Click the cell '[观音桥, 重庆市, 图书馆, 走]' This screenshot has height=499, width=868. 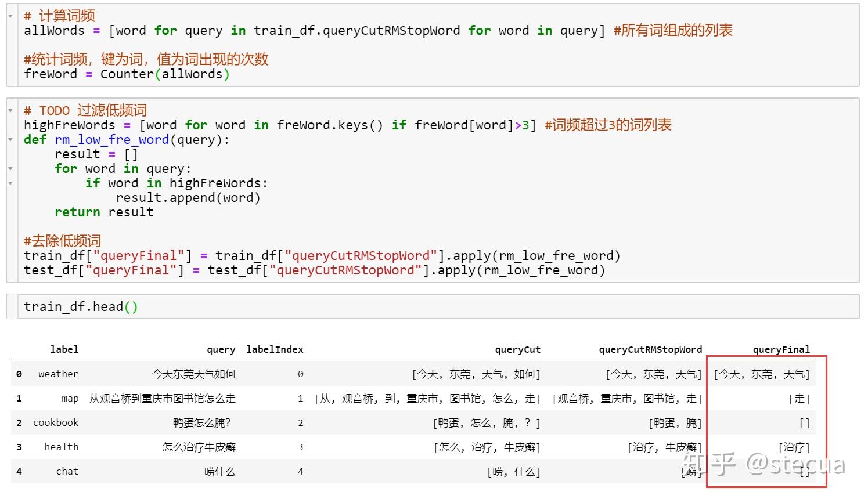click(627, 399)
